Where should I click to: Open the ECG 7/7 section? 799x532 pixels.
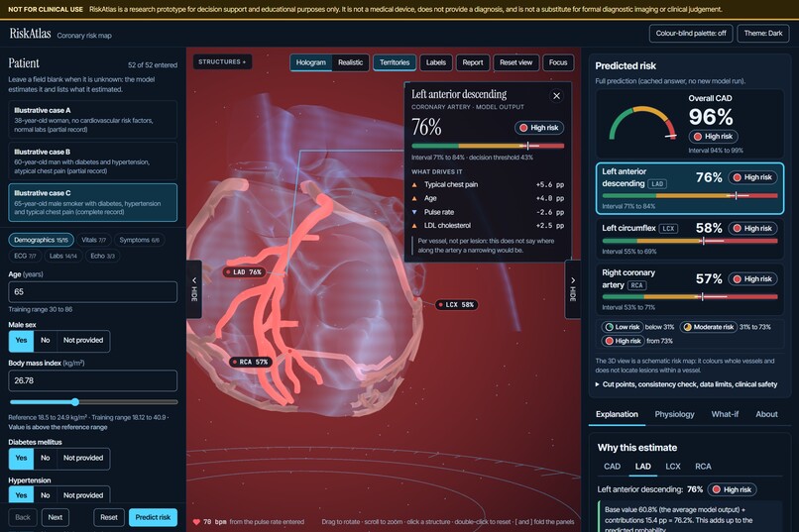coord(25,256)
